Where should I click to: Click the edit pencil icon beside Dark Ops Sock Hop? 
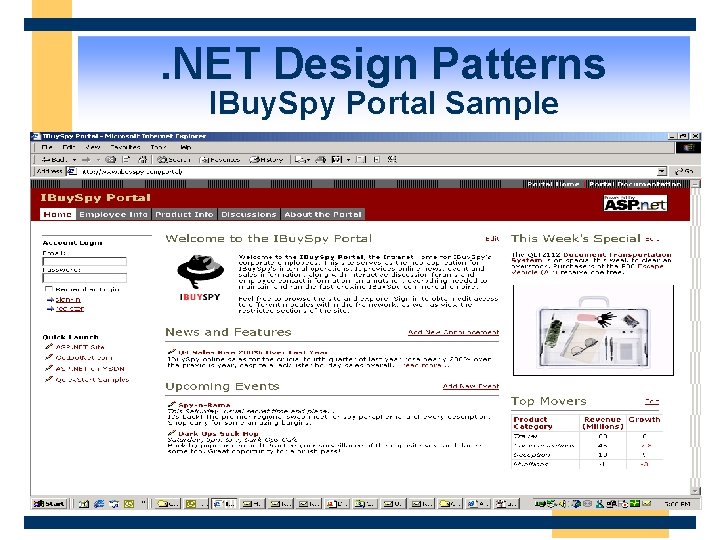(x=172, y=433)
